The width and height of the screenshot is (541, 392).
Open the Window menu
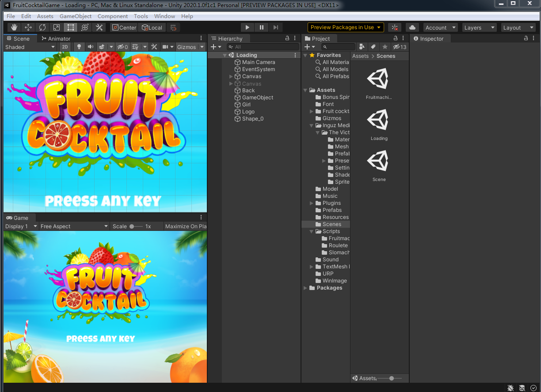pyautogui.click(x=164, y=16)
